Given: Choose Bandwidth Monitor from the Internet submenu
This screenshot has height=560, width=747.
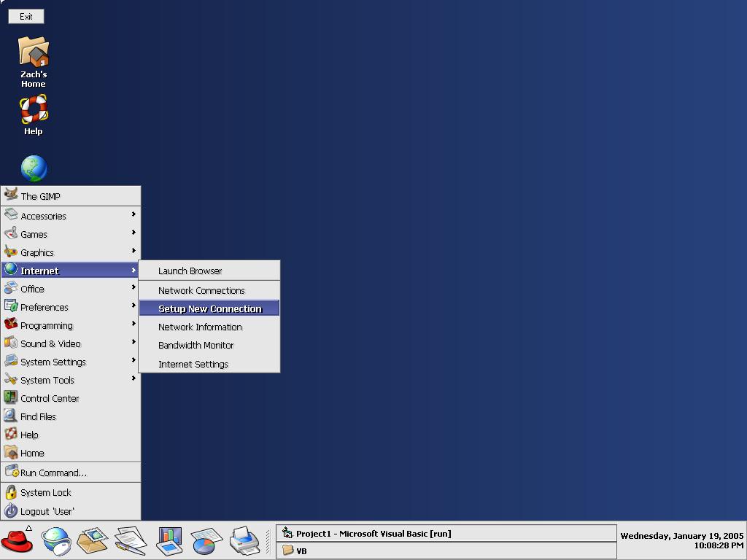Looking at the screenshot, I should coord(196,345).
